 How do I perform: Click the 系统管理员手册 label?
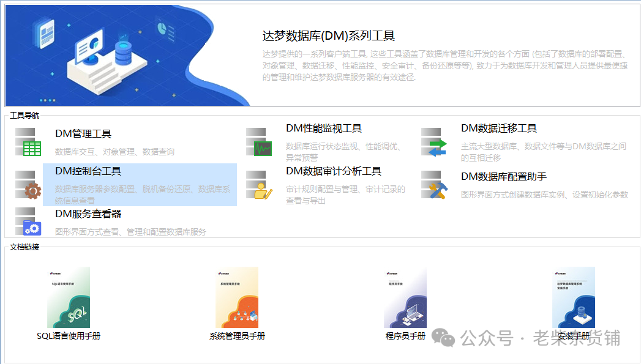(237, 336)
